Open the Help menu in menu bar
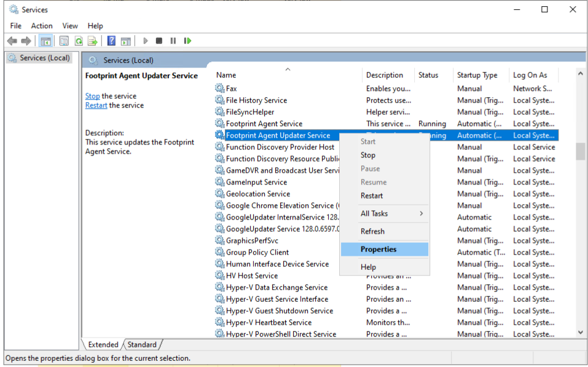588x367 pixels. click(x=95, y=26)
